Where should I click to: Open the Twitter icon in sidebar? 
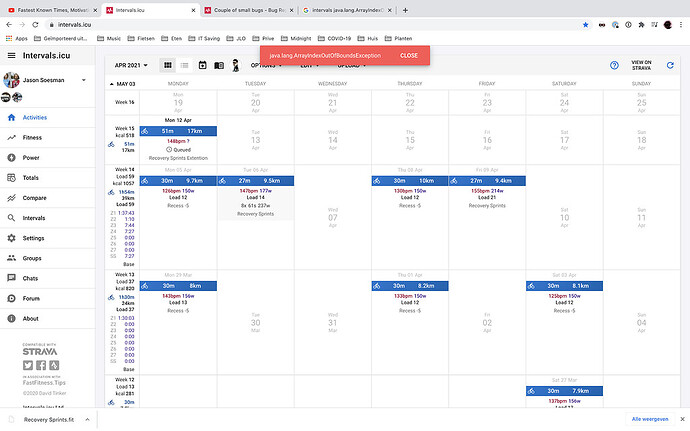coord(28,365)
